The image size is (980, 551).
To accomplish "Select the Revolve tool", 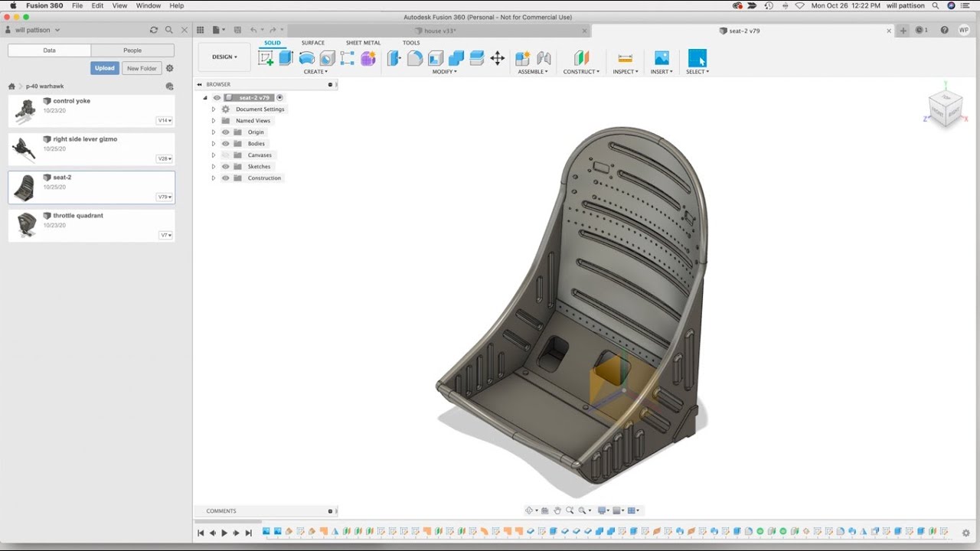I will [x=307, y=58].
